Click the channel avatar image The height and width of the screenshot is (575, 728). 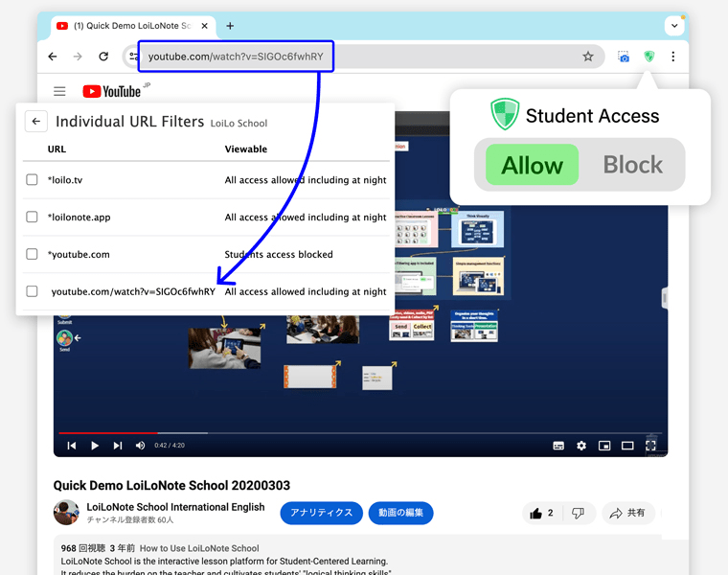coord(66,513)
